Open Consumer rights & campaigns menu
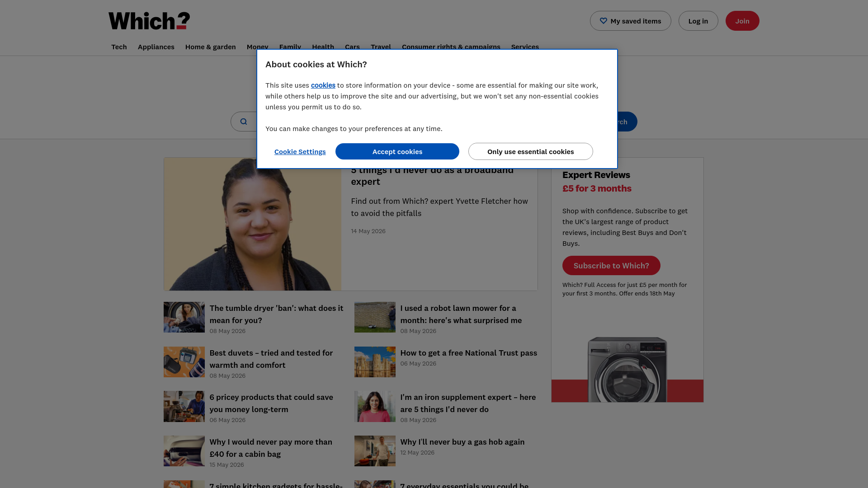The width and height of the screenshot is (868, 488). 451,46
